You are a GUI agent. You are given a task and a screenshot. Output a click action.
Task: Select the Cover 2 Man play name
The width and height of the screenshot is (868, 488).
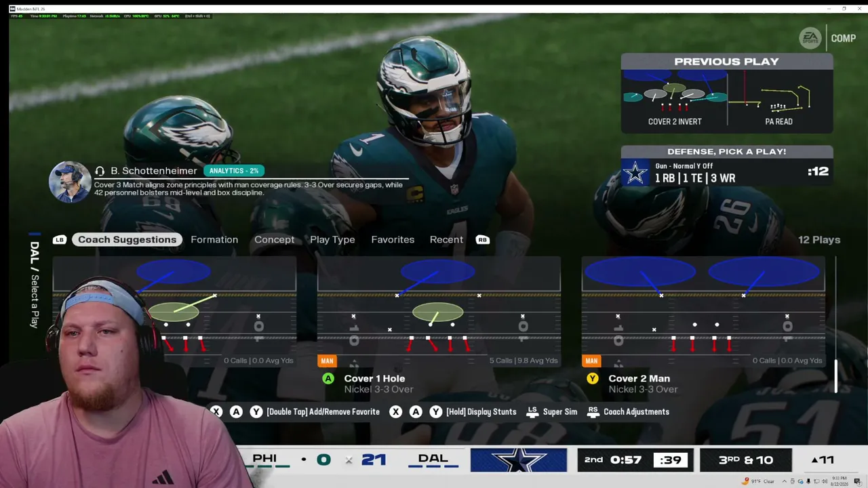tap(639, 379)
